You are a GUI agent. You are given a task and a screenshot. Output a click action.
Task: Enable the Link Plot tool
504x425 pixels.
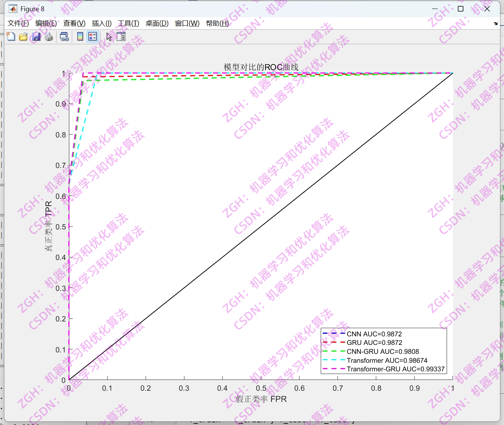tap(64, 37)
